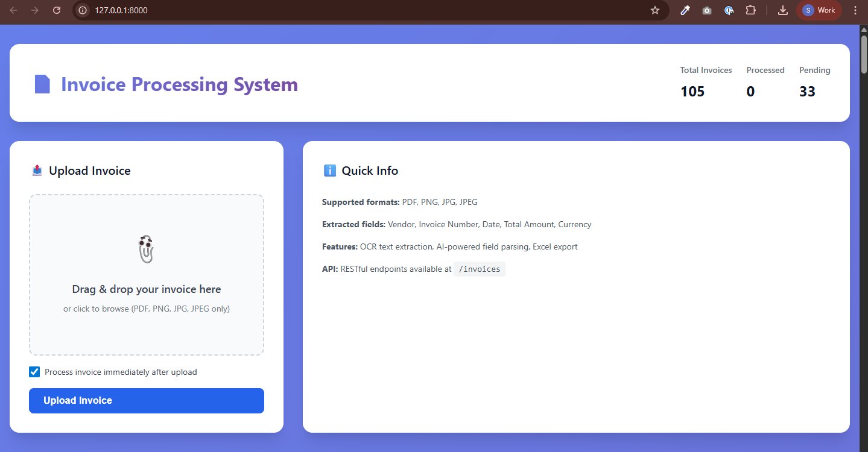Click the blue Upload Invoice button
868x452 pixels.
(x=147, y=401)
